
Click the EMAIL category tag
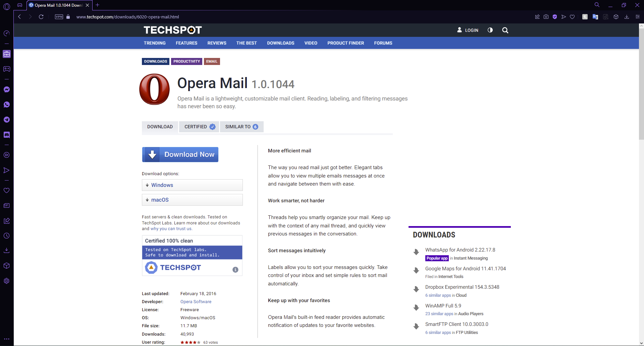coord(212,62)
